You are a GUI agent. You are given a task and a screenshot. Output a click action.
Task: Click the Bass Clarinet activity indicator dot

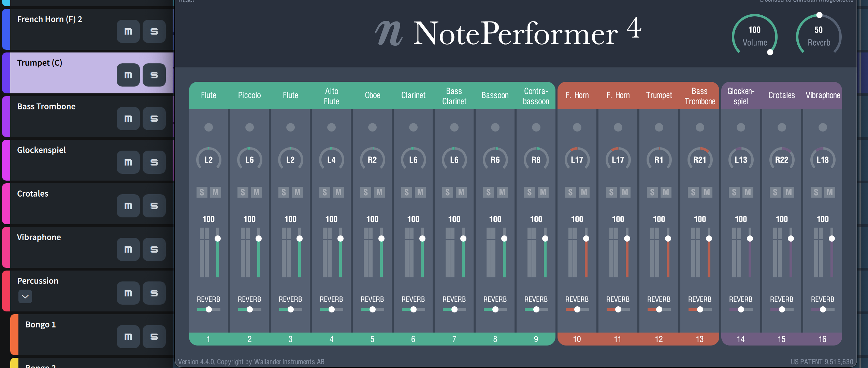[454, 127]
